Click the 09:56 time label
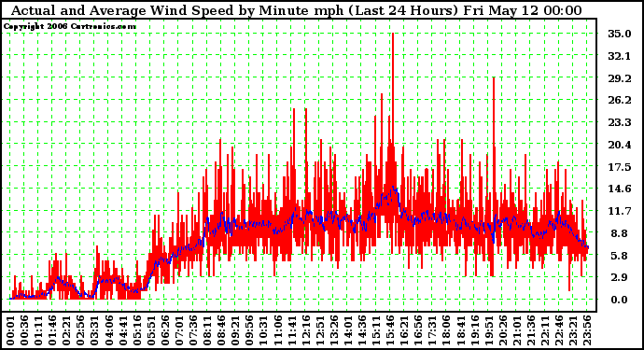This screenshot has height=350, width=644. (x=249, y=330)
